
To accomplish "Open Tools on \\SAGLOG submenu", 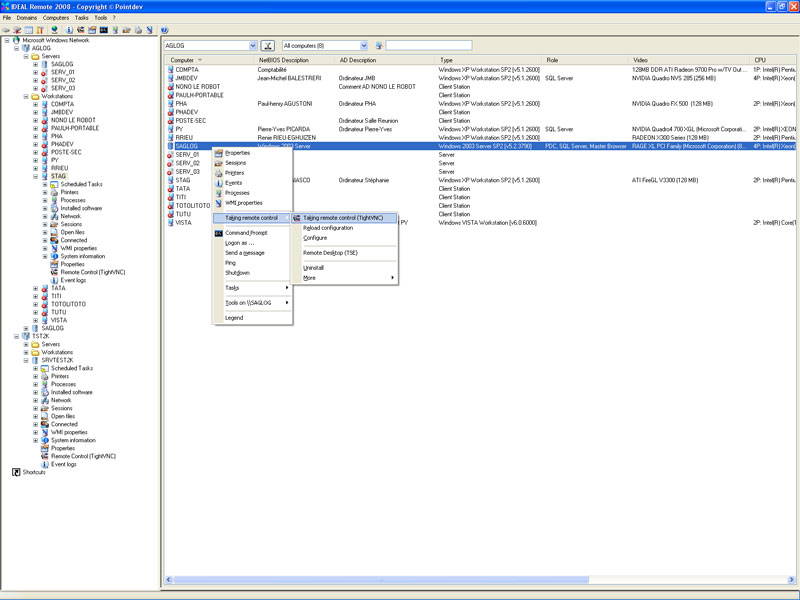I will point(253,303).
